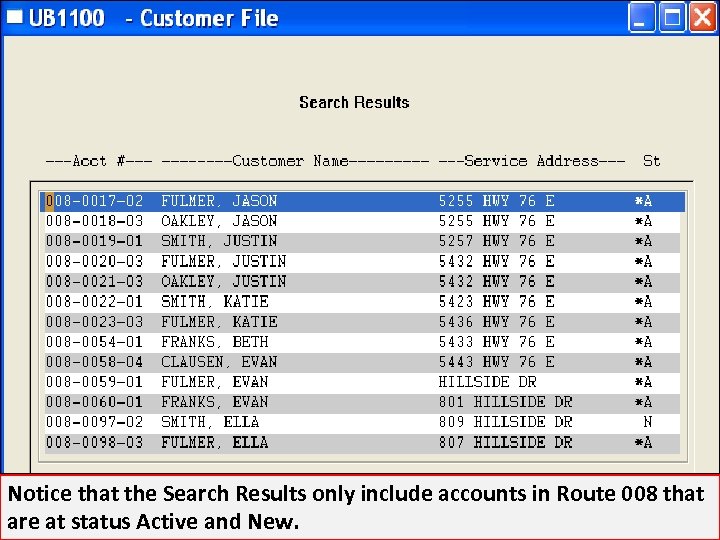The width and height of the screenshot is (720, 540).
Task: Select customer FULMER, KATIE
Action: tap(219, 322)
